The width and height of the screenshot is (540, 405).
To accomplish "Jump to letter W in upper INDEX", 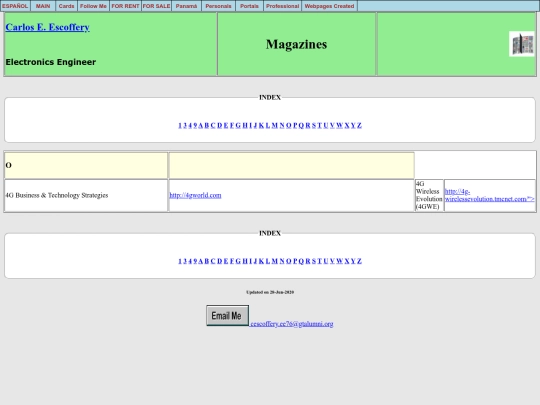I will pos(339,125).
